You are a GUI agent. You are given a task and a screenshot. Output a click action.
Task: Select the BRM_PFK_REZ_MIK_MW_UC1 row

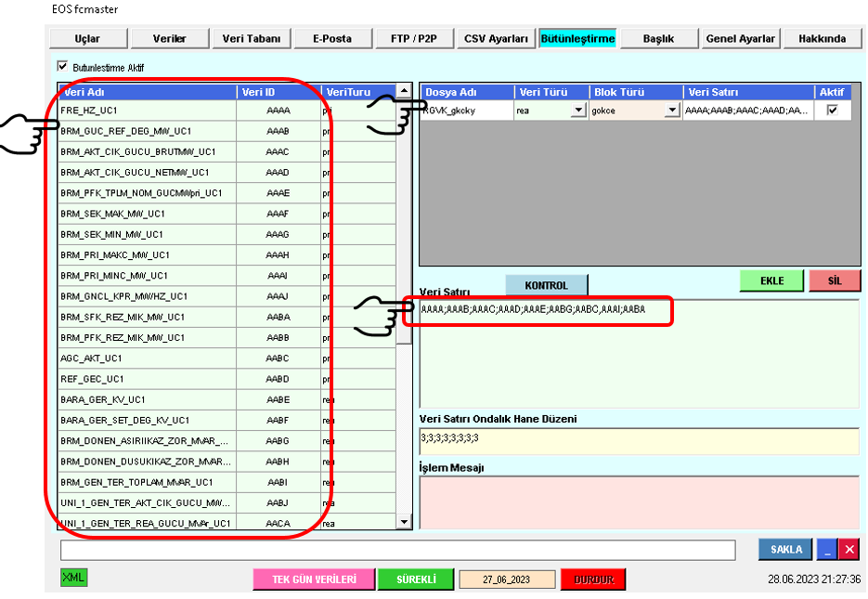click(227, 337)
